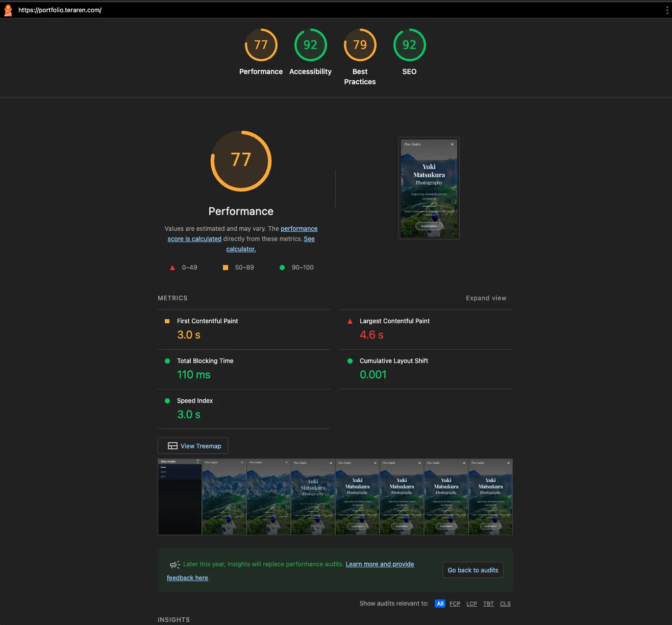Open the Learn more and provide feedback link
Viewport: 672px width, 625px height.
pos(380,564)
